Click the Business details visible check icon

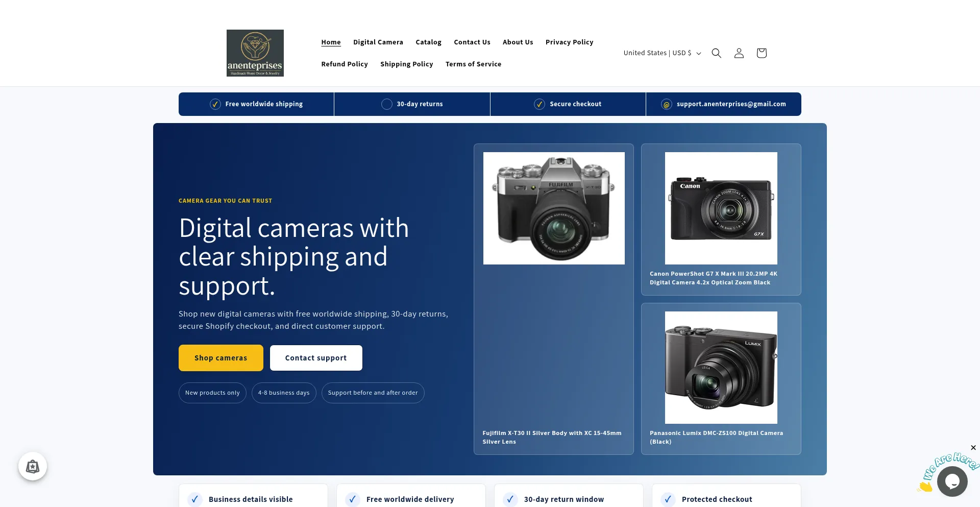194,499
